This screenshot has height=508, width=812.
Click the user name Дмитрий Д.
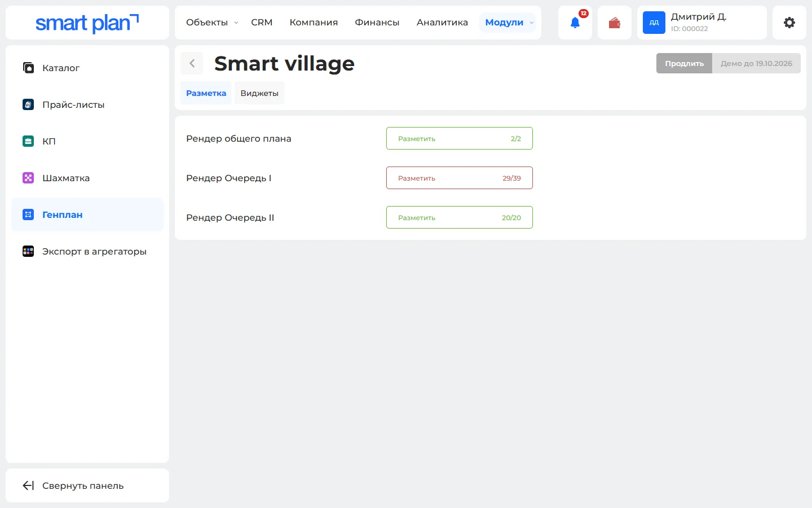[699, 17]
